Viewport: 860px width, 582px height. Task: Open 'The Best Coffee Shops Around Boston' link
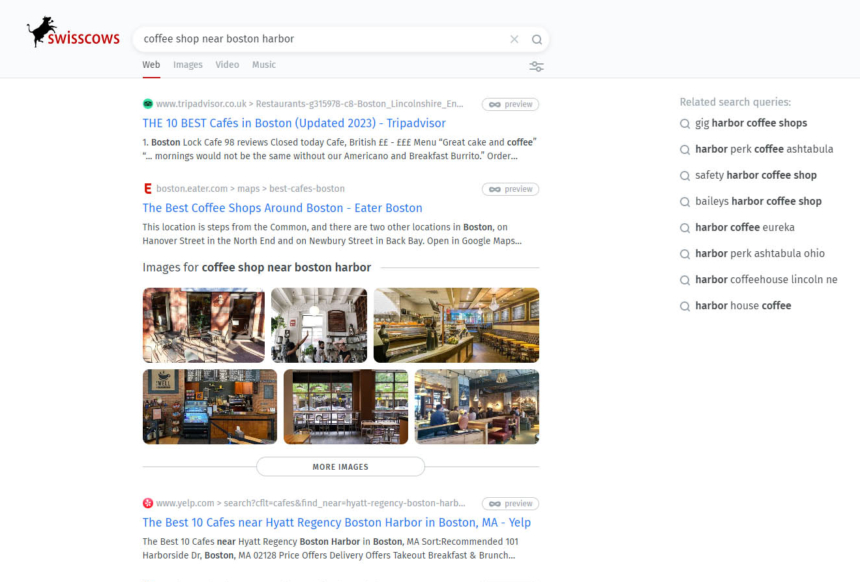click(282, 208)
